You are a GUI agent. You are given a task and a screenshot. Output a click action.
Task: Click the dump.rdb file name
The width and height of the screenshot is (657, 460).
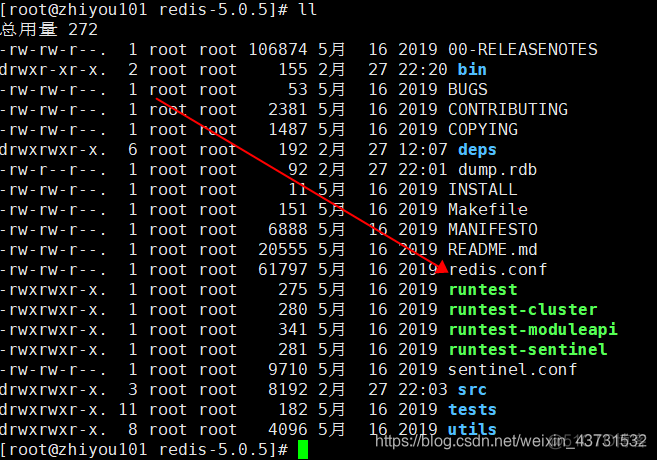(497, 169)
